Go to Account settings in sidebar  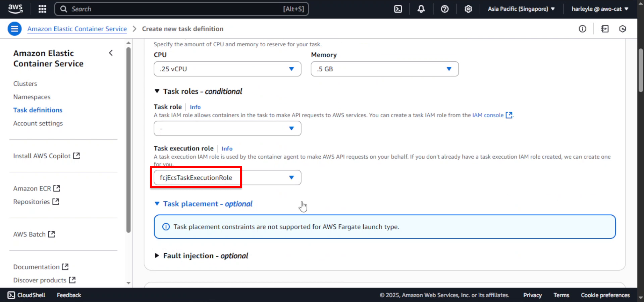click(x=38, y=123)
